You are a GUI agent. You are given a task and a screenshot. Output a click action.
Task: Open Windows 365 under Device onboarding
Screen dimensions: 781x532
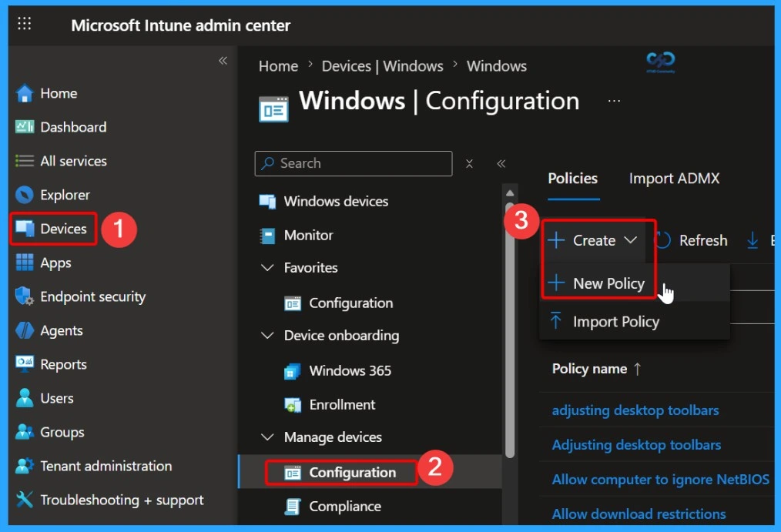click(350, 370)
